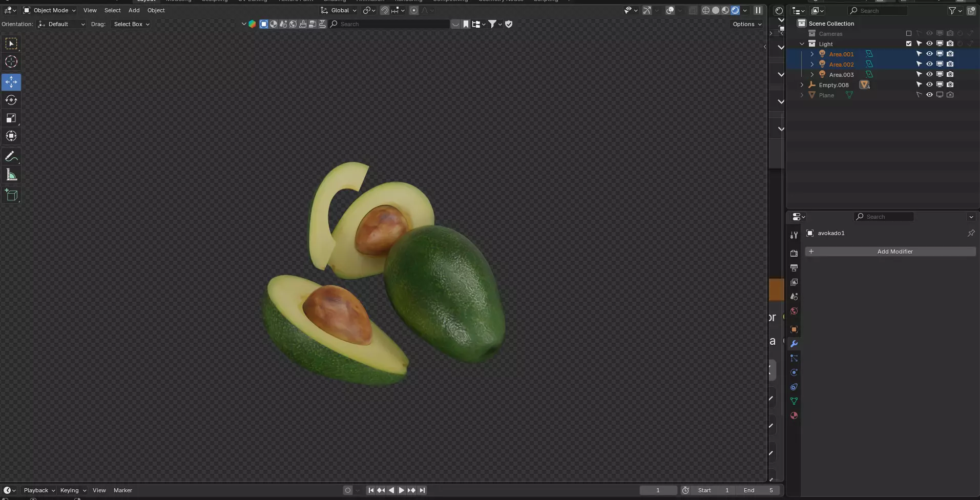
Task: Toggle Light collection selectable arrow icon
Action: tap(919, 44)
